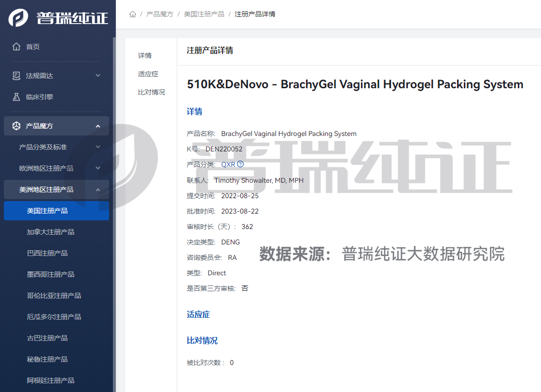Click the 比对情况 section heading
The width and height of the screenshot is (541, 392).
click(x=202, y=340)
